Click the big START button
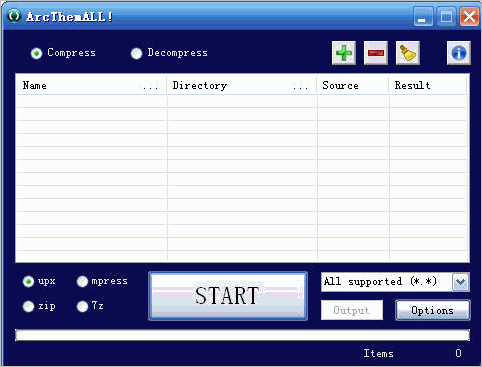Viewport: 482px width, 367px height. (x=228, y=296)
